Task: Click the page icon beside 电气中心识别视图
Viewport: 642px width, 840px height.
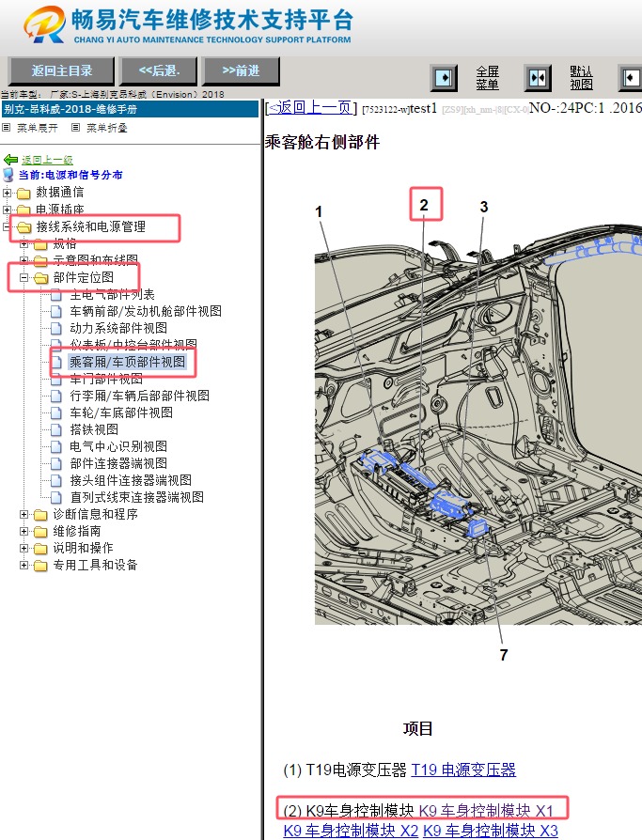Action: coord(56,446)
